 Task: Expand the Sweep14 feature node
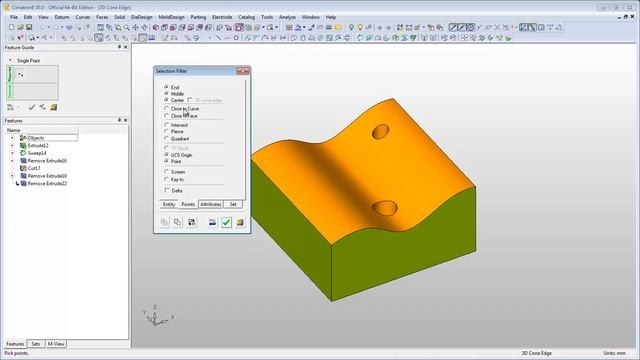click(12, 153)
